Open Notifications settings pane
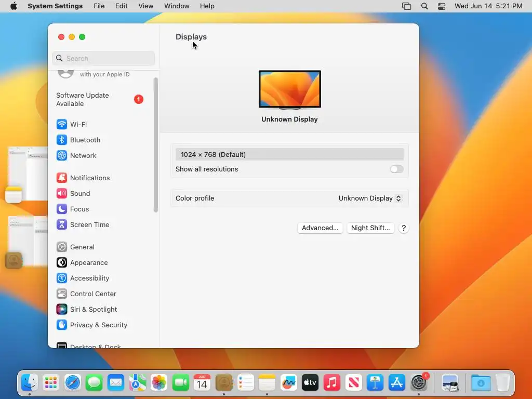 click(x=83, y=178)
